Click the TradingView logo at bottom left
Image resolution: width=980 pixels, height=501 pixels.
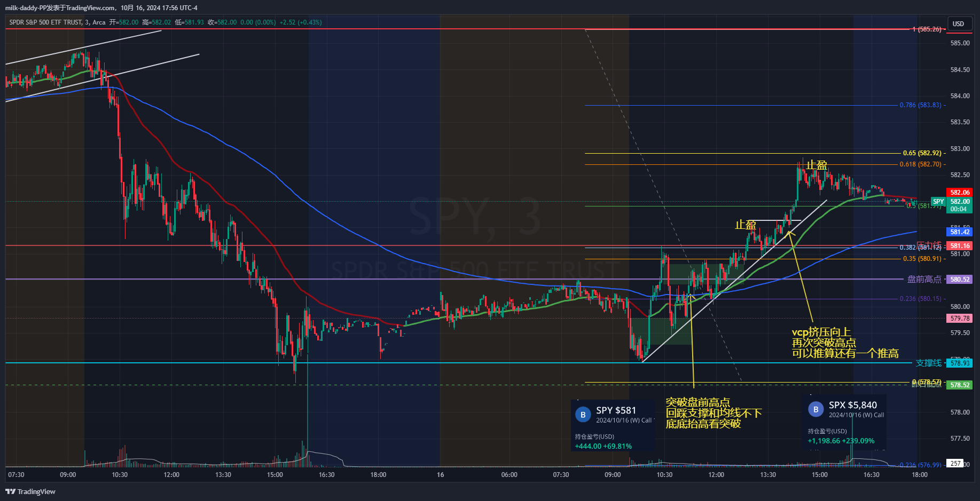[x=30, y=491]
